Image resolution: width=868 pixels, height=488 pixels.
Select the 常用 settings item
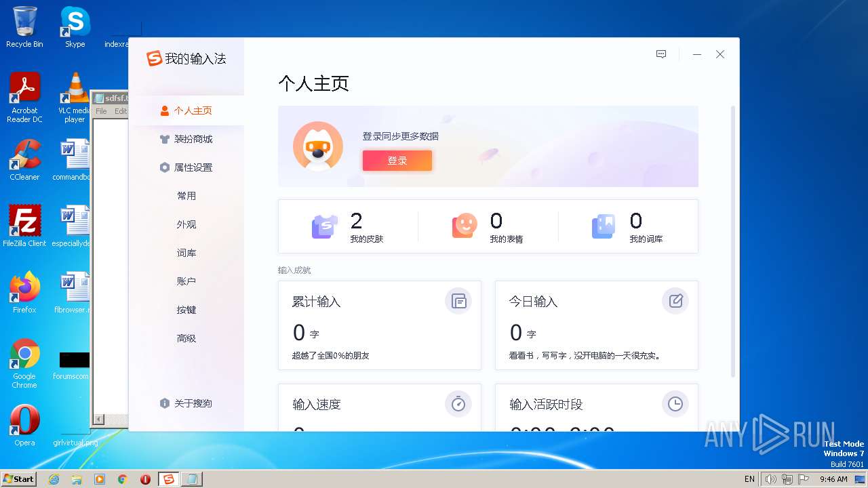coord(186,196)
